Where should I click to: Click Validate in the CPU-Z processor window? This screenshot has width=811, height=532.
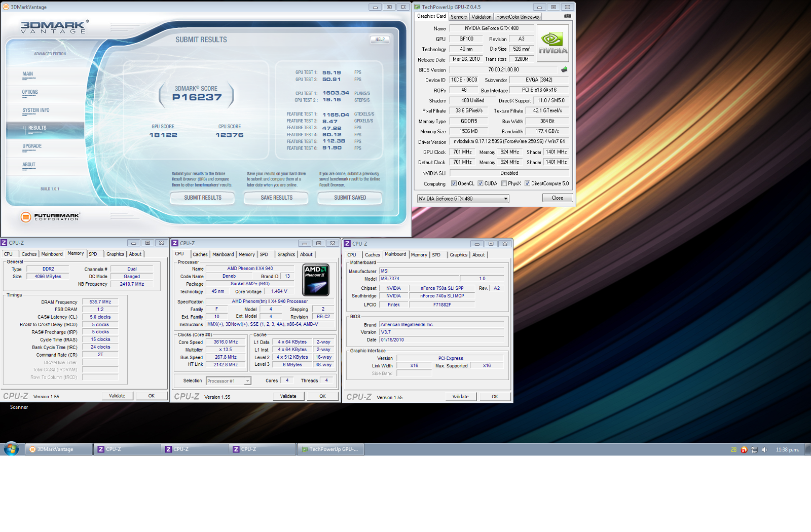pos(288,396)
